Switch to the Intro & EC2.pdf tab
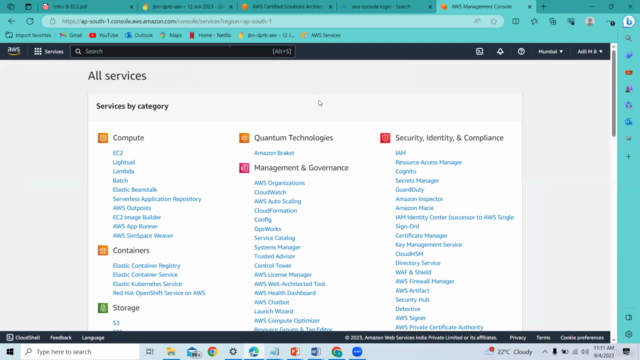The image size is (640, 360). [x=88, y=7]
